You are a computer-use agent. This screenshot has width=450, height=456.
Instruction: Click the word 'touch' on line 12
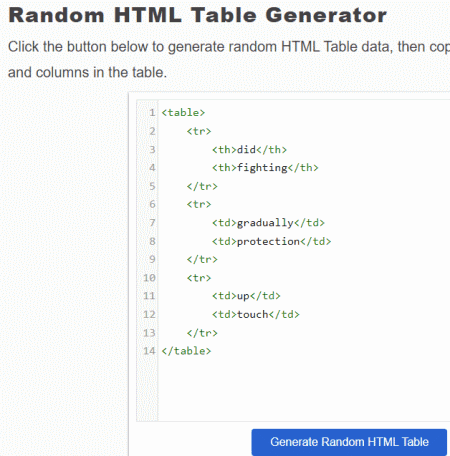coord(253,314)
